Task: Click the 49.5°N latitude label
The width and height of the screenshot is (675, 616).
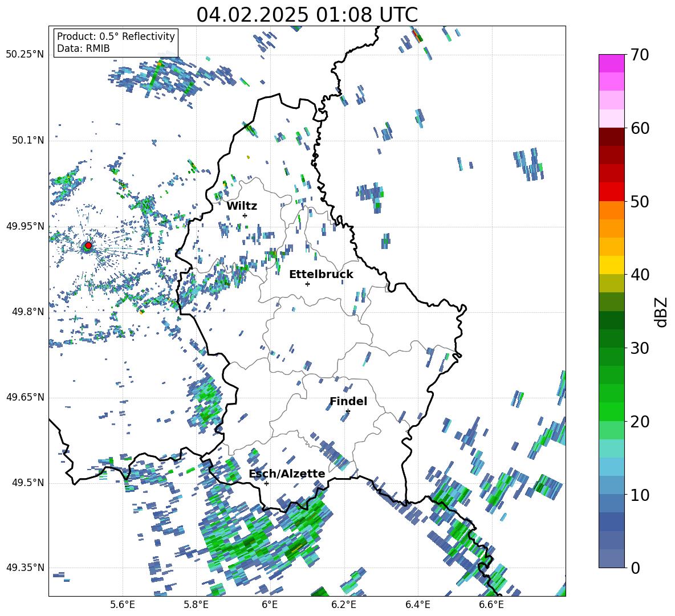Action: coord(28,483)
